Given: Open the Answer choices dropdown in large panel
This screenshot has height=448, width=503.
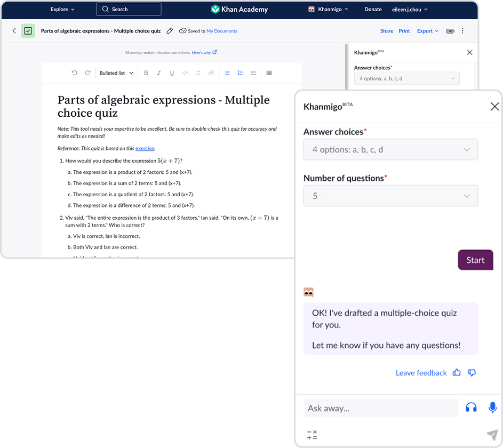Looking at the screenshot, I should point(390,150).
